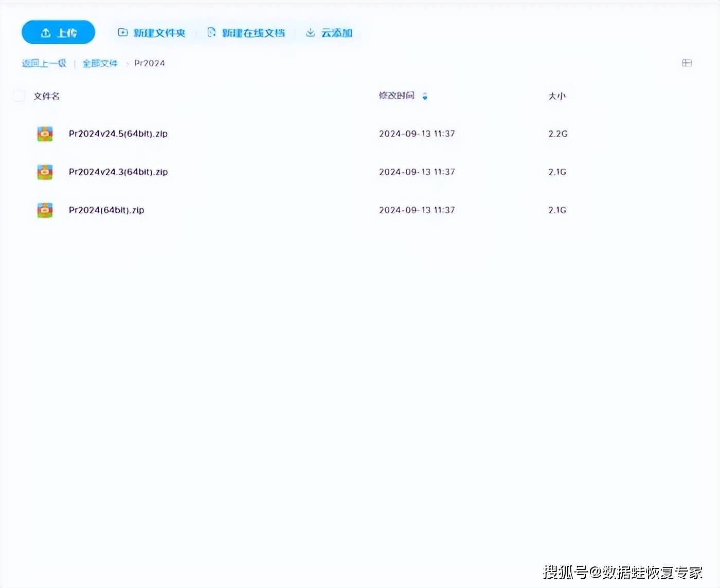Sort by 大小 column header
Screen dimensions: 720x588
pyautogui.click(x=557, y=96)
